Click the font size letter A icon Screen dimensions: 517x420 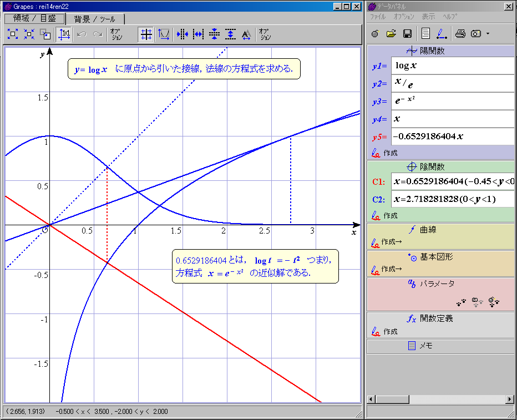tap(247, 34)
